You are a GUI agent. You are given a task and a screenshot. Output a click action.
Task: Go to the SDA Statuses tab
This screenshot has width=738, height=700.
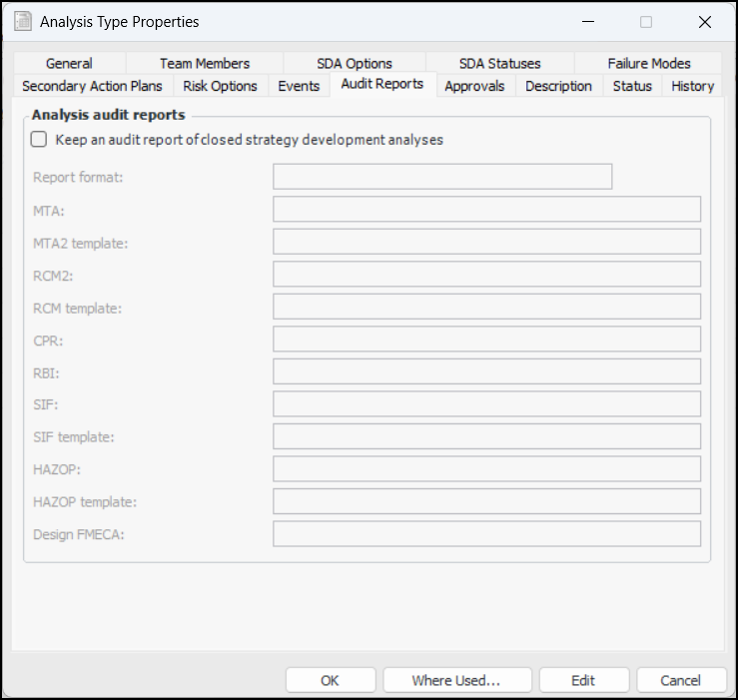500,63
